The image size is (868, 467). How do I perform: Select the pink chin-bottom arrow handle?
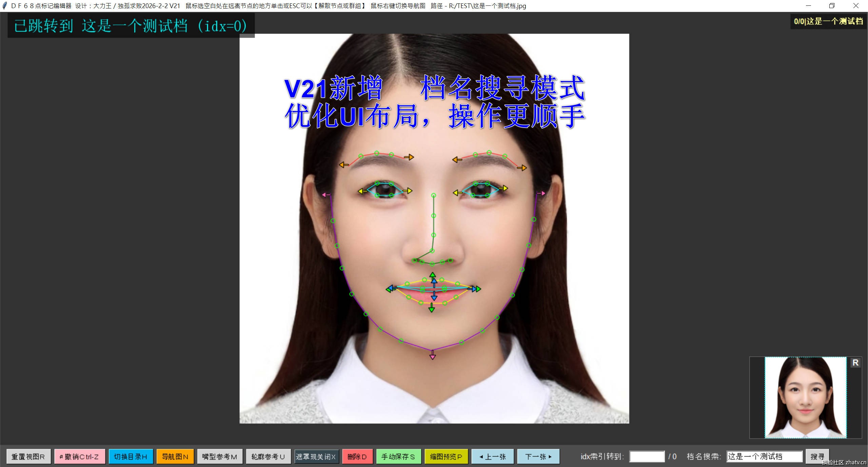click(432, 355)
